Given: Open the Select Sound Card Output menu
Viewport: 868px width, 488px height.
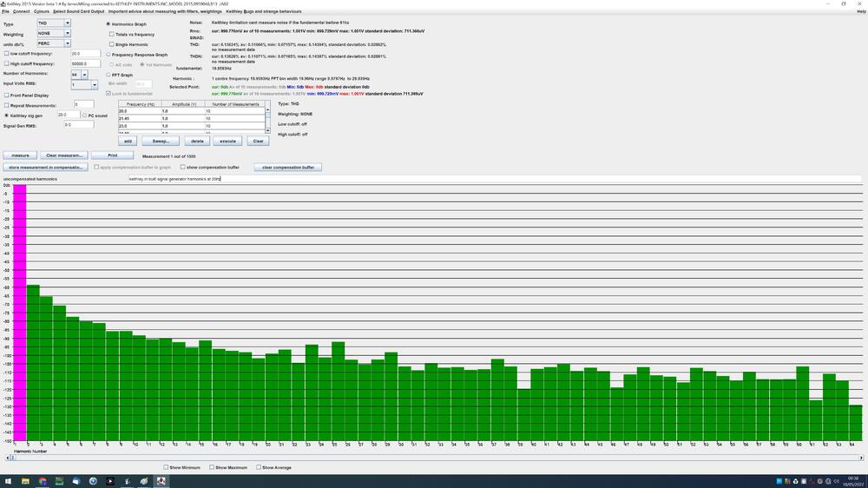Looking at the screenshot, I should pos(78,11).
